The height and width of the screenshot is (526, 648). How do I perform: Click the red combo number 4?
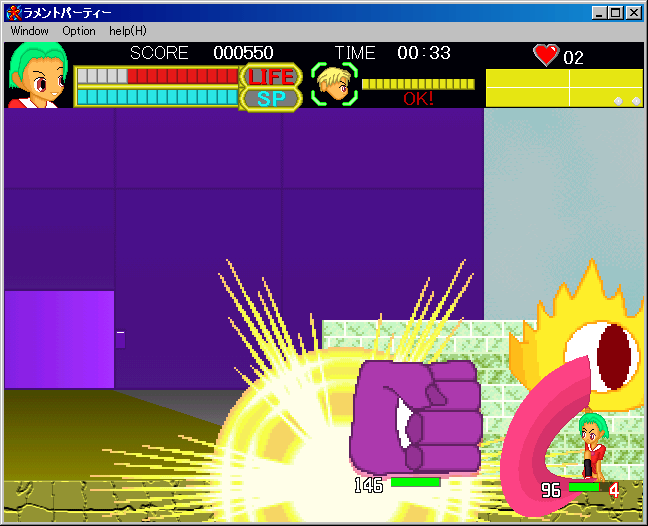(614, 490)
